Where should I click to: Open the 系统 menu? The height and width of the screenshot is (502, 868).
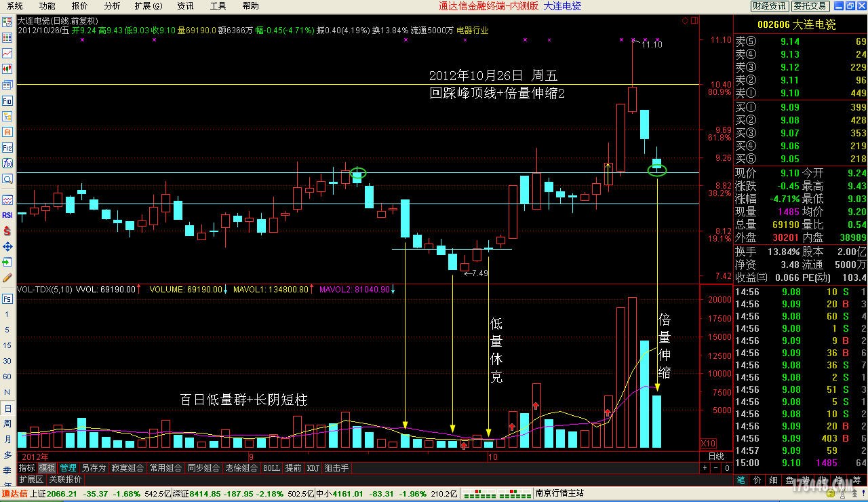[15, 6]
